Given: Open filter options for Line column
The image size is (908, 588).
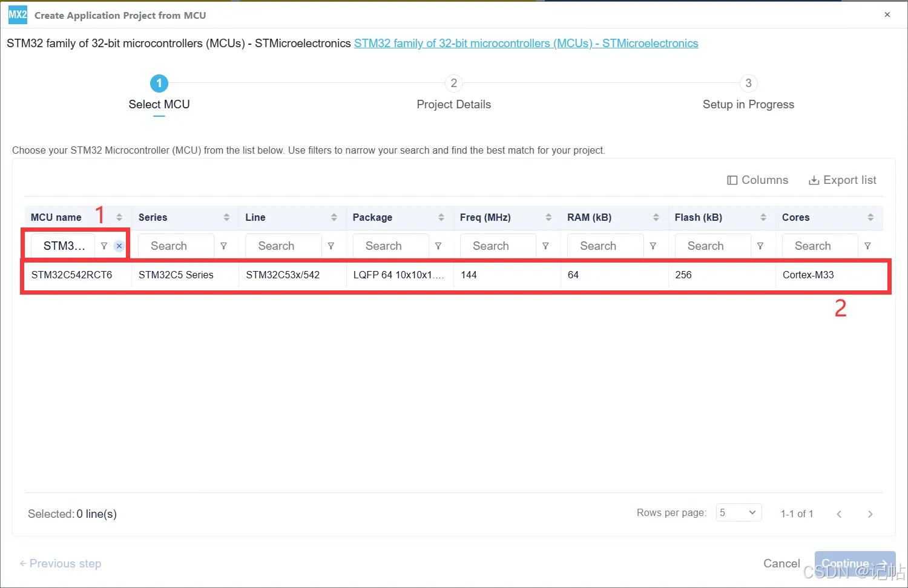Looking at the screenshot, I should (331, 246).
